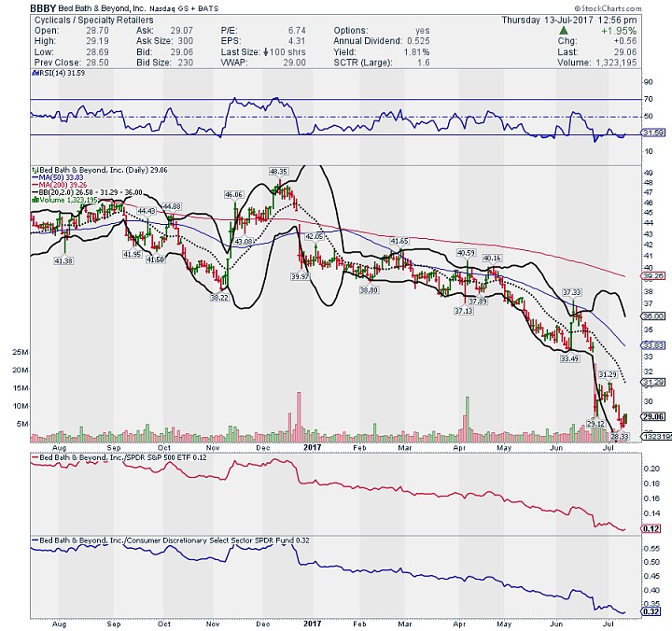Click the StockCharts.com watermark label
The height and width of the screenshot is (631, 672).
point(608,8)
